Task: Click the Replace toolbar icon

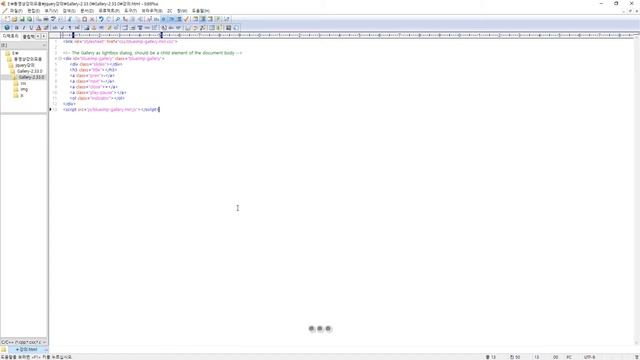Action: [x=125, y=19]
